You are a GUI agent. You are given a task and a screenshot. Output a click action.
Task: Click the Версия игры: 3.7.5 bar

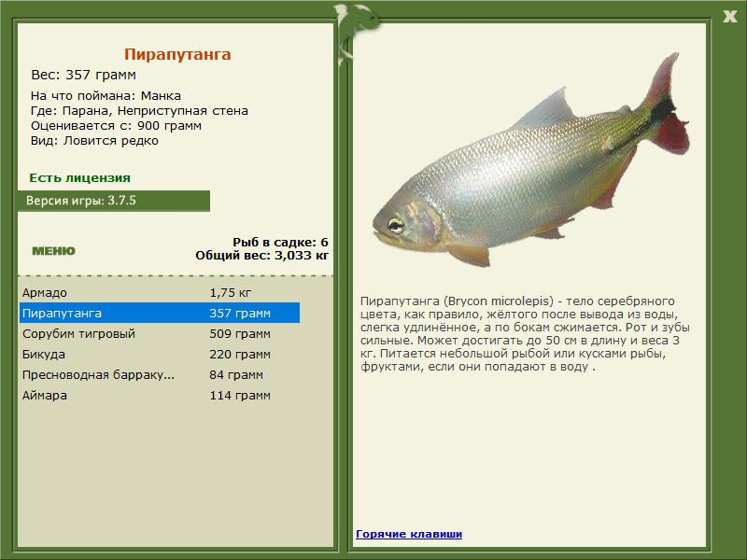click(x=114, y=201)
